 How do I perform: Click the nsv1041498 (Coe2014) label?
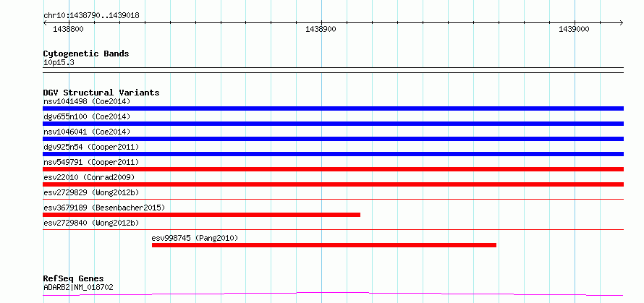(x=87, y=101)
